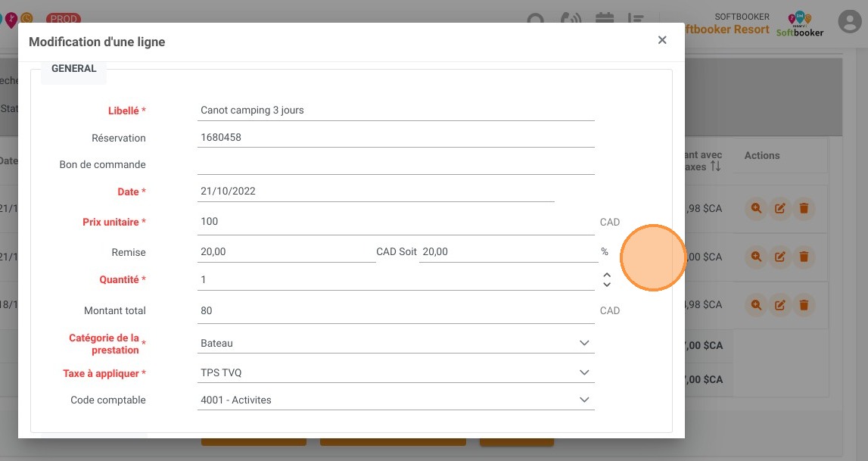The width and height of the screenshot is (868, 461).
Task: Click the Softbooker logo in header
Action: tap(799, 24)
